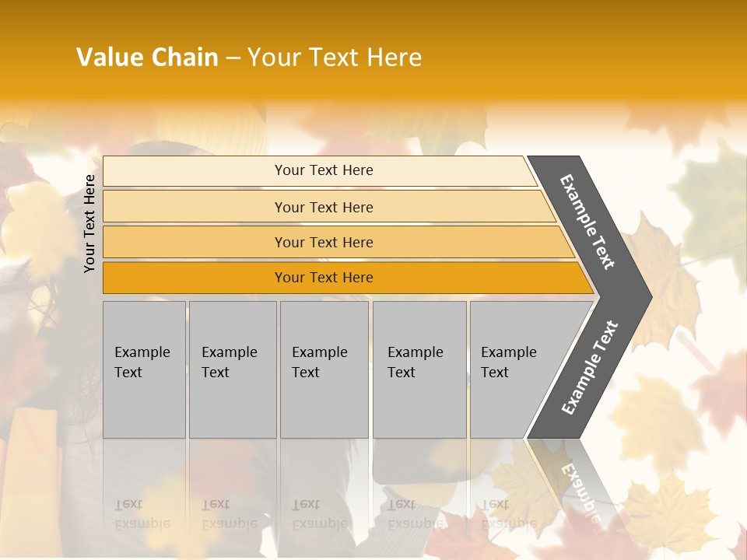
Task: Select the first gray "Example Text" box
Action: tap(144, 369)
